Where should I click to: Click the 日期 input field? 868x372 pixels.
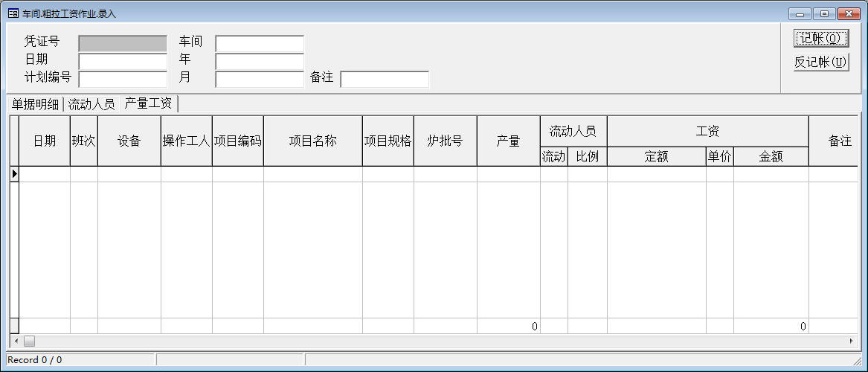coord(123,62)
